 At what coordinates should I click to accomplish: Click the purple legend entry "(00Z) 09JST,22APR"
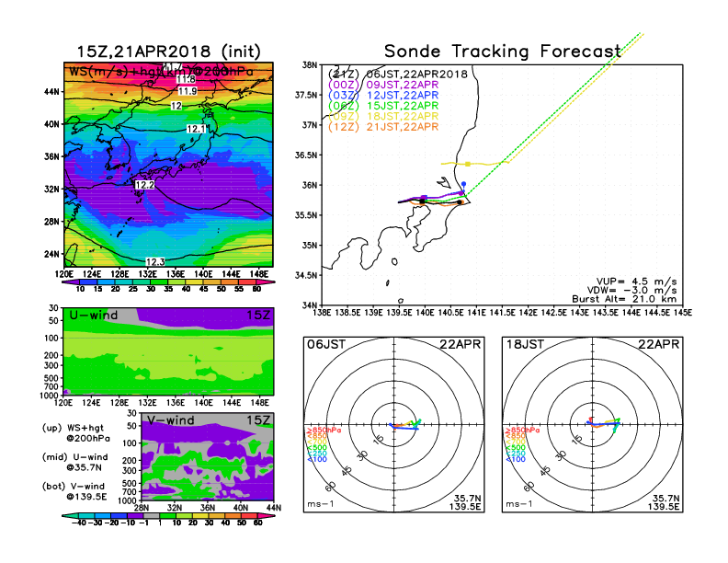383,85
